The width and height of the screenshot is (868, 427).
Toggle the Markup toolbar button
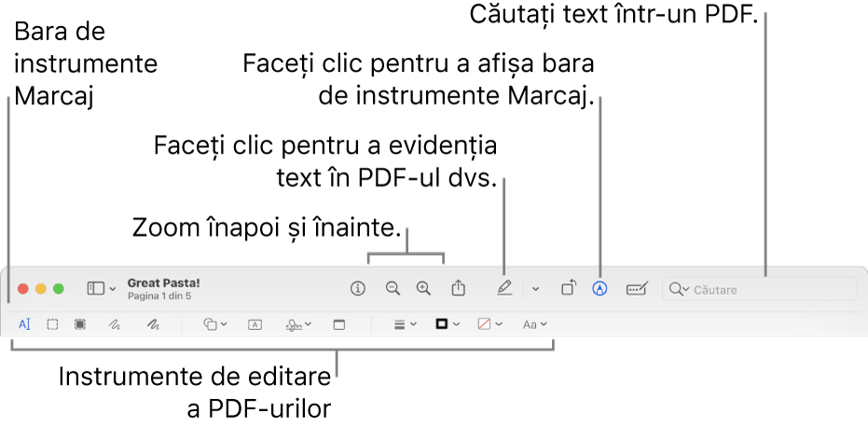[599, 288]
